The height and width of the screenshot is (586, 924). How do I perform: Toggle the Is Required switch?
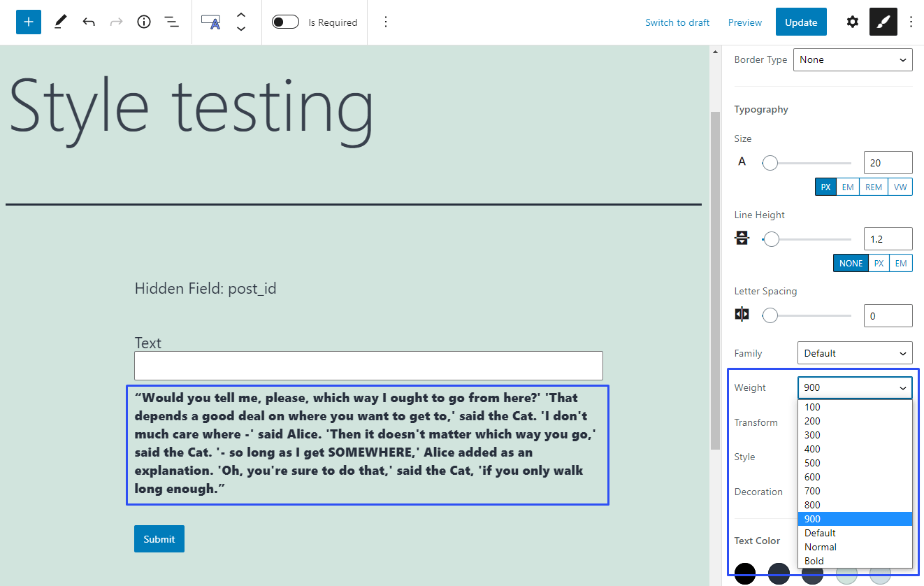point(285,22)
